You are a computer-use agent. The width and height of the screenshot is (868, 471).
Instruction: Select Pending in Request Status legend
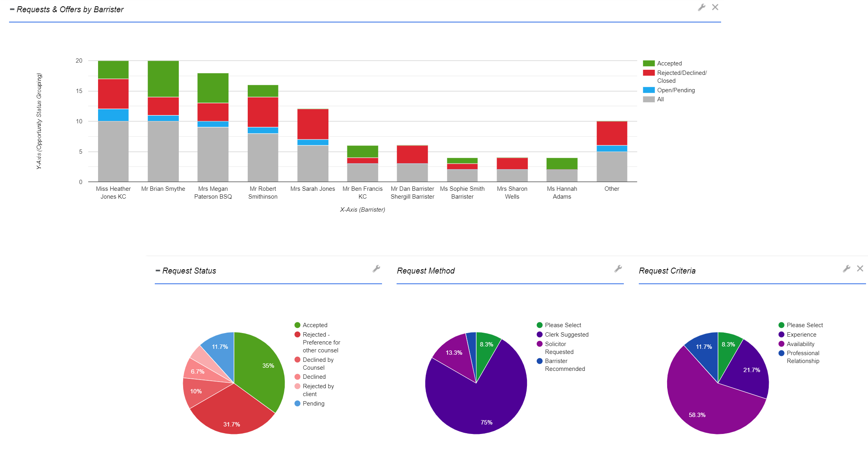(x=313, y=404)
